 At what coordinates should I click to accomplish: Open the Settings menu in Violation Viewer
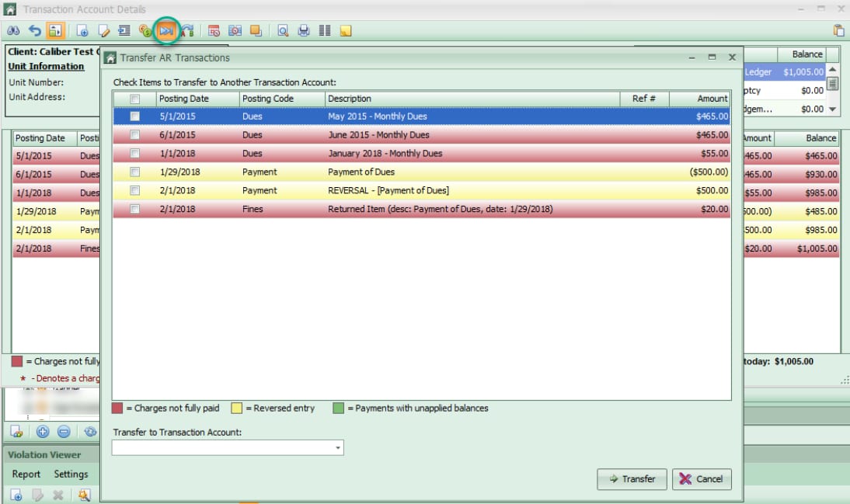71,474
